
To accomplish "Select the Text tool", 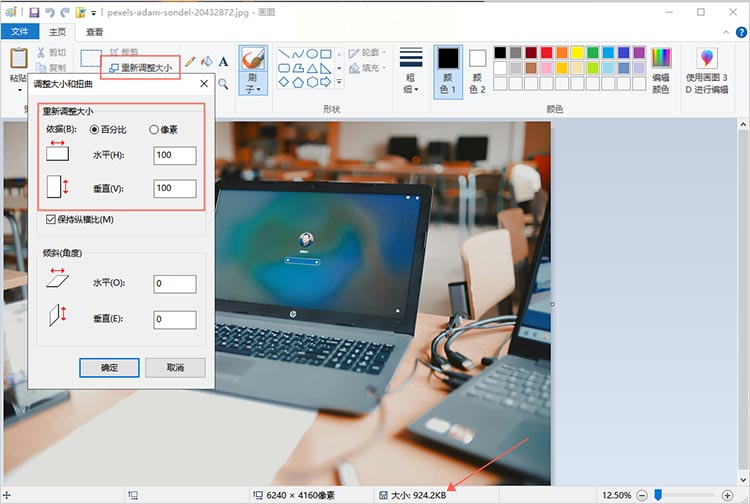I will click(x=223, y=61).
